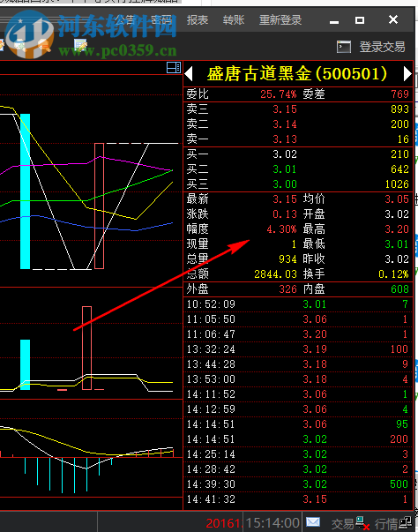Select the 14:14:51 trade at 3.02
The width and height of the screenshot is (418, 532).
point(298,439)
